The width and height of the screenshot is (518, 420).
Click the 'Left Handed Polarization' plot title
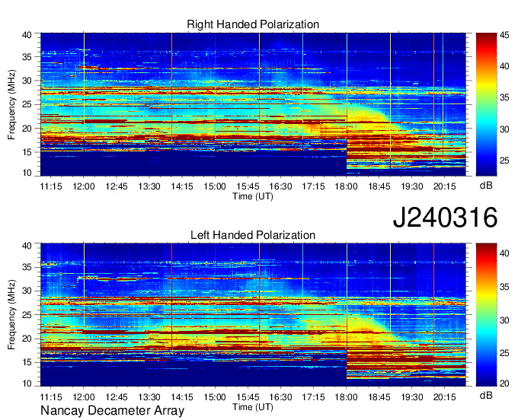point(253,235)
